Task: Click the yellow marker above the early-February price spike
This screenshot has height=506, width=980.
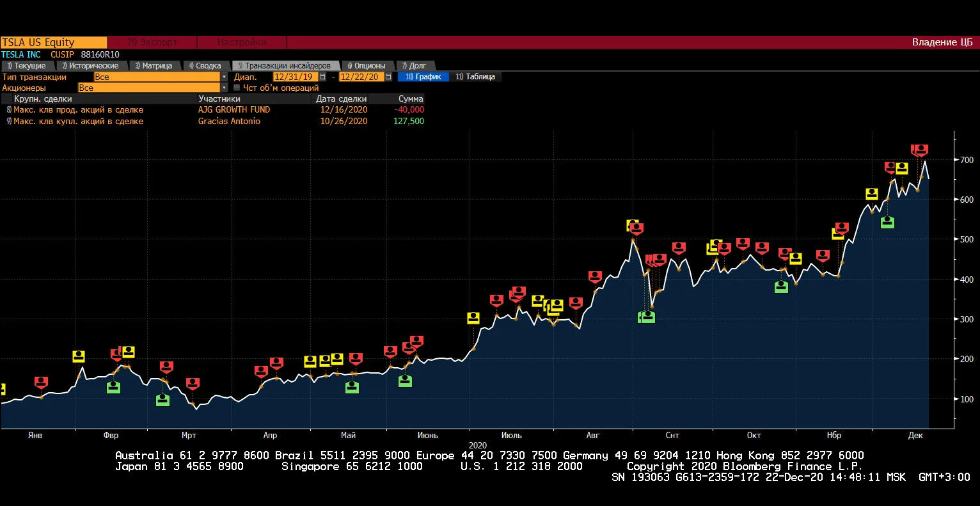Action: pyautogui.click(x=79, y=356)
